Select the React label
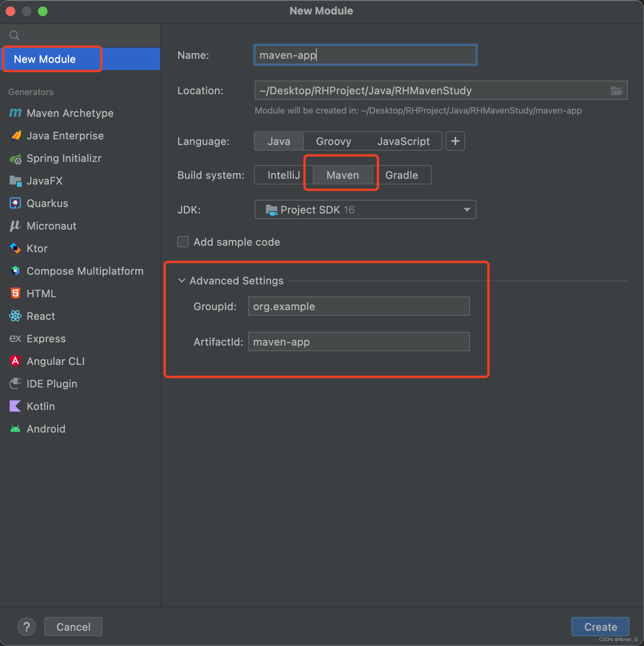This screenshot has width=644, height=646. 41,316
